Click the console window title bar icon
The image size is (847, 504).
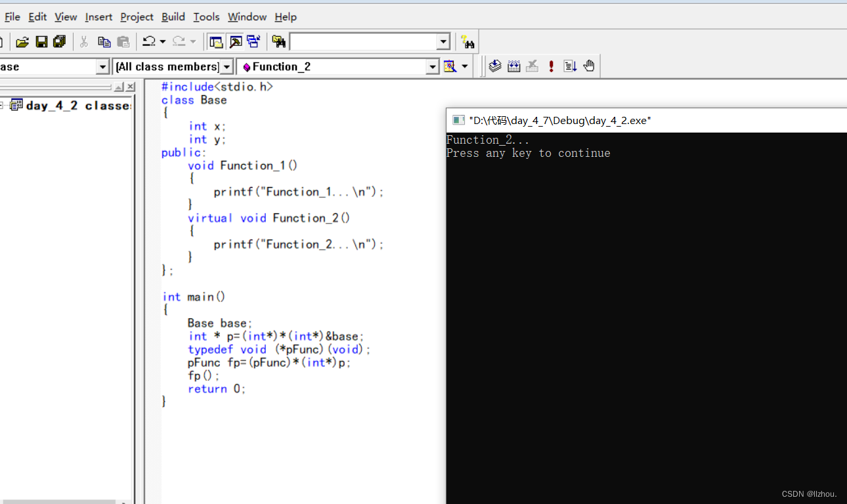458,120
